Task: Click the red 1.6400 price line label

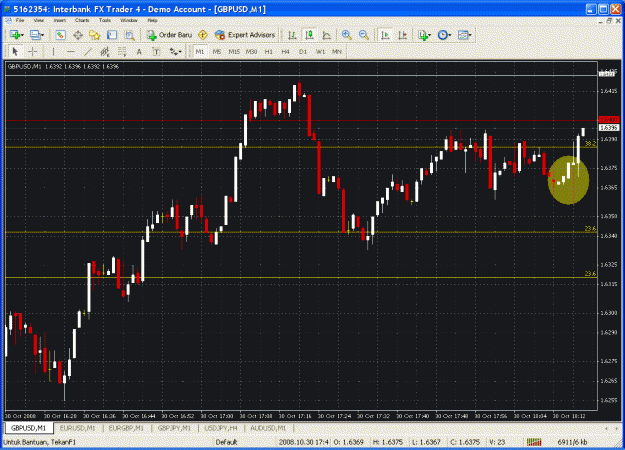Action: coord(609,120)
